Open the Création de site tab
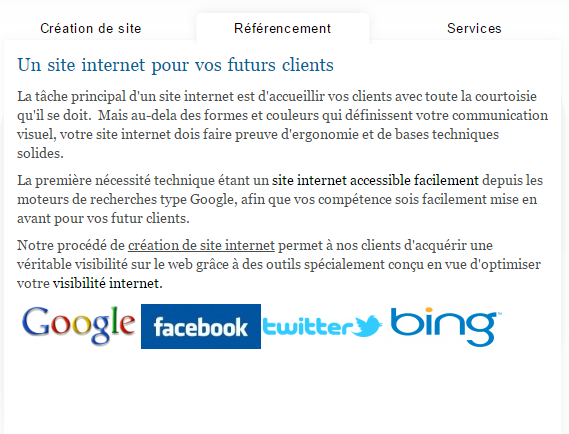Viewport: 569px width, 434px height. click(91, 28)
